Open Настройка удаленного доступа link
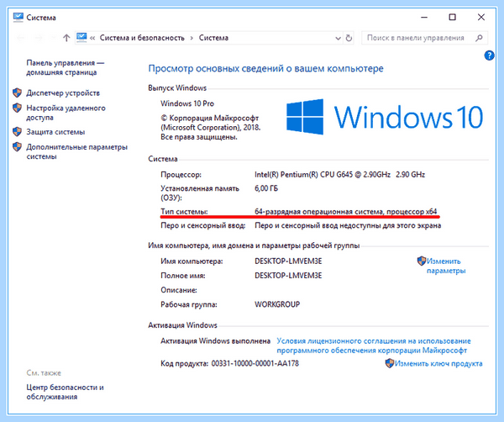The image size is (504, 422). tap(66, 113)
